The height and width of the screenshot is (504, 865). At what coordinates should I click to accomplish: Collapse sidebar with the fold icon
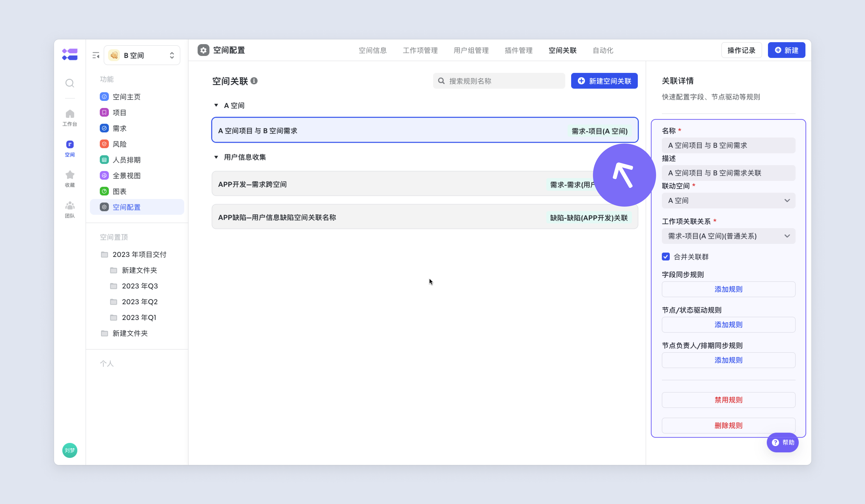[96, 55]
